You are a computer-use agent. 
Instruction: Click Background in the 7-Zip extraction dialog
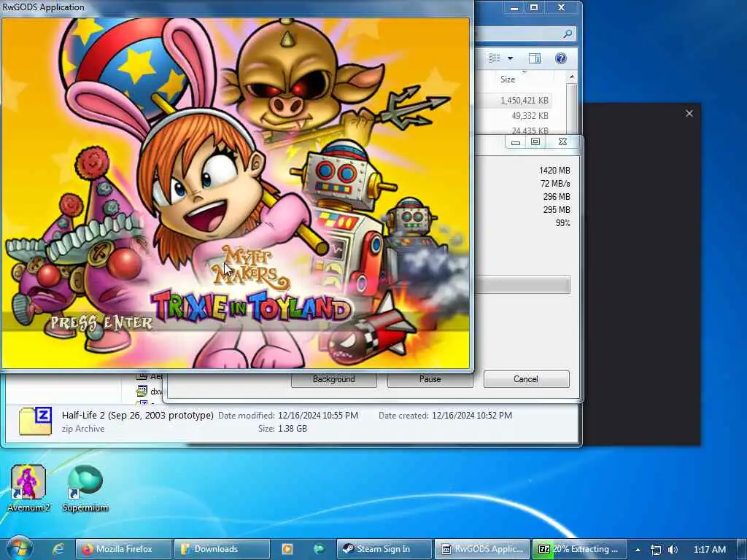coord(333,379)
